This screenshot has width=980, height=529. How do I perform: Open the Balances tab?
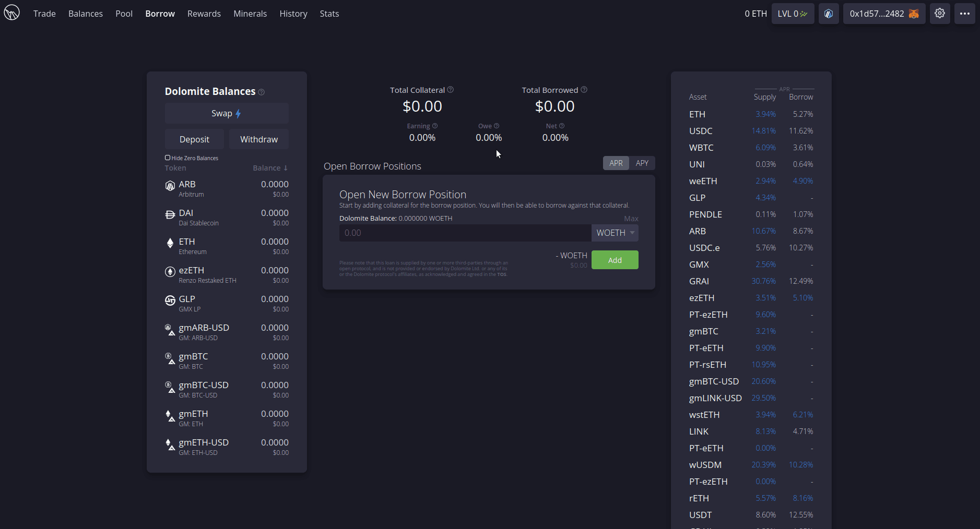tap(86, 14)
